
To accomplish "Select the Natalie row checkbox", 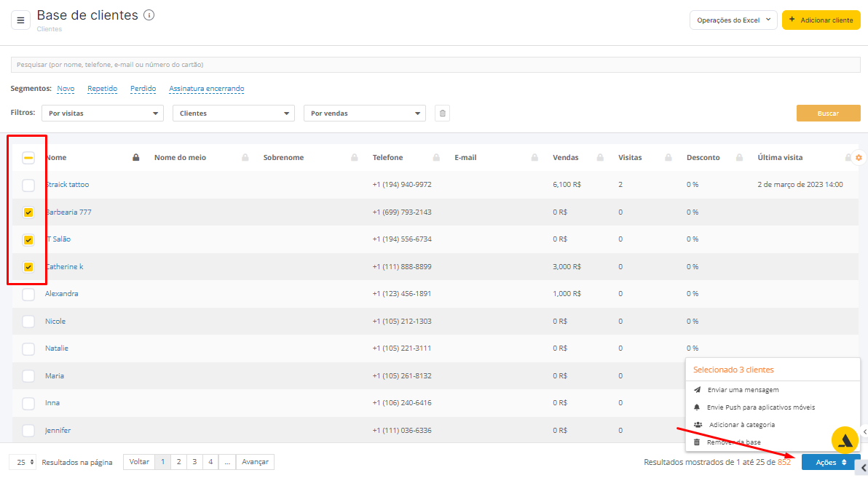I will [x=28, y=348].
